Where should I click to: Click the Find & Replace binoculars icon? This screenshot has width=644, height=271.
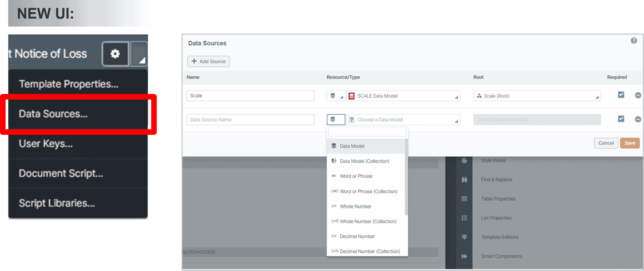point(464,180)
